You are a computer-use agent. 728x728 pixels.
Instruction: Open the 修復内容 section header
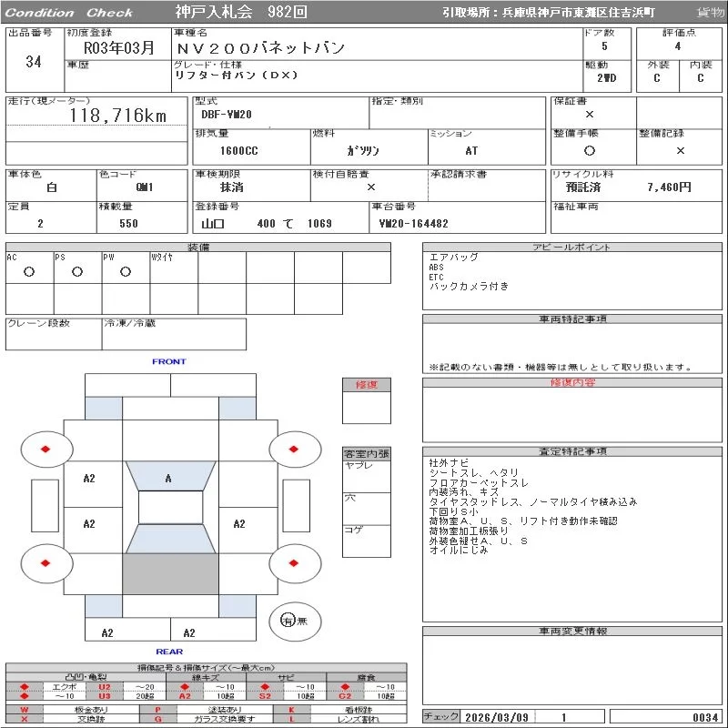point(572,383)
